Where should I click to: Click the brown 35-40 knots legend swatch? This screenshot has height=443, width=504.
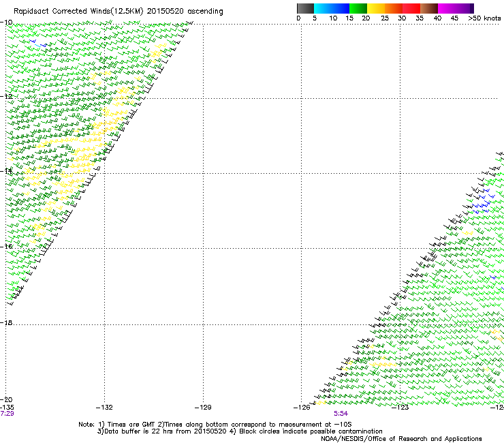point(429,8)
